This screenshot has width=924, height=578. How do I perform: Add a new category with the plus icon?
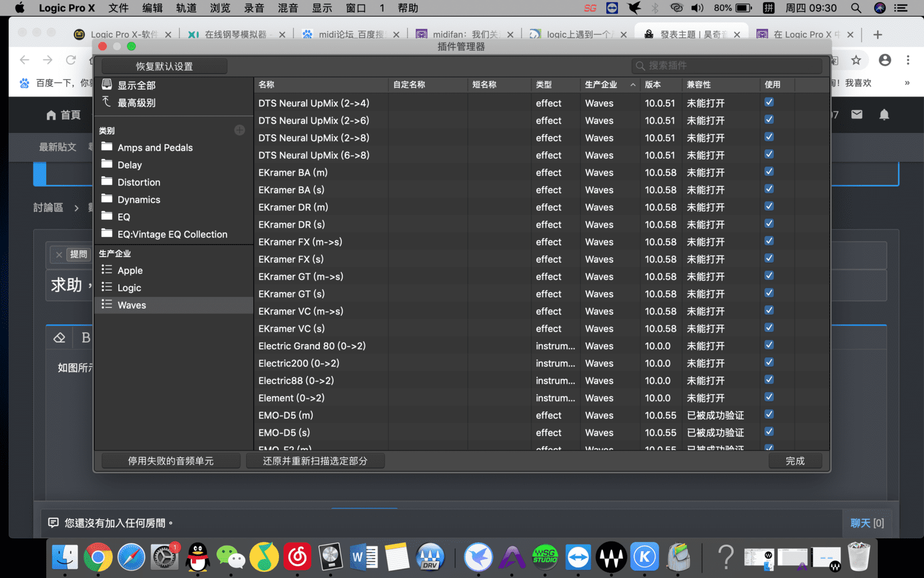pos(240,130)
